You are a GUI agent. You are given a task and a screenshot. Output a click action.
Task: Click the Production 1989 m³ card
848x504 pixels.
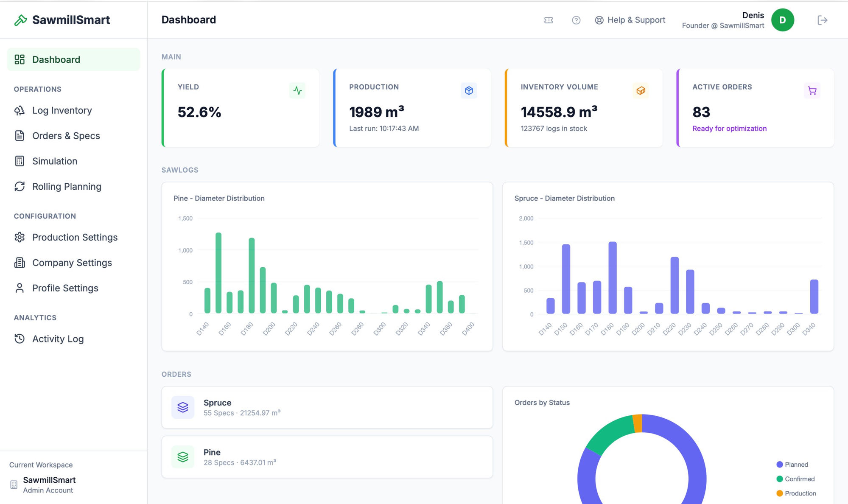tap(412, 108)
